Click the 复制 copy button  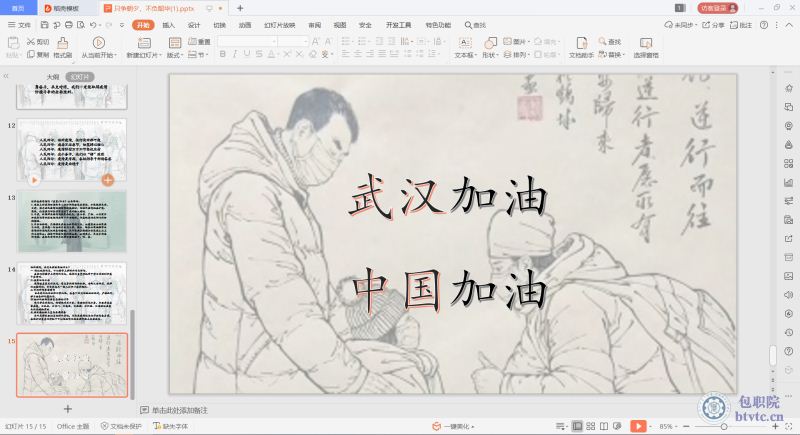click(38, 55)
